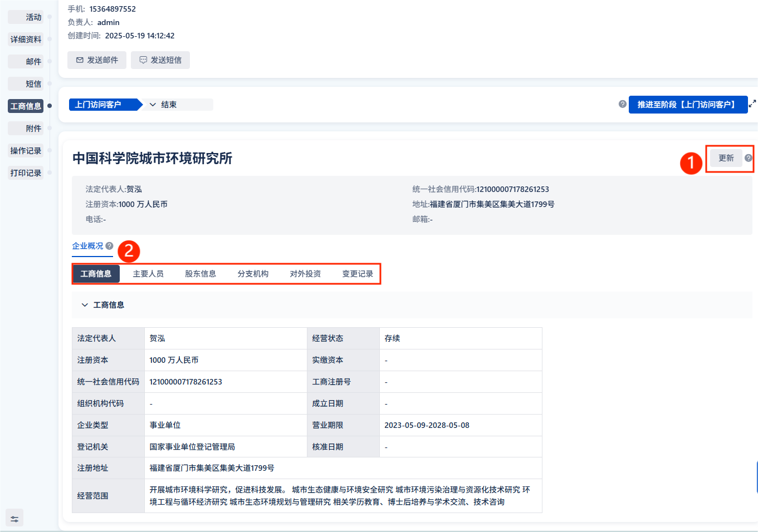Open 打印记录 in sidebar
758x532 pixels.
point(26,173)
